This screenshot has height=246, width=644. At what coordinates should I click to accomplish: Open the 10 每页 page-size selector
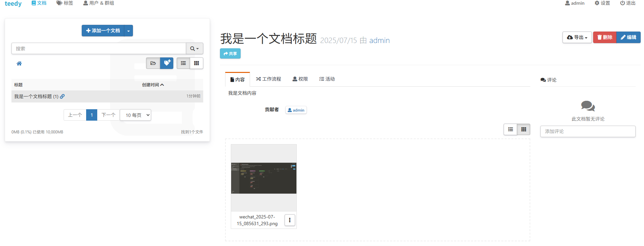(135, 115)
